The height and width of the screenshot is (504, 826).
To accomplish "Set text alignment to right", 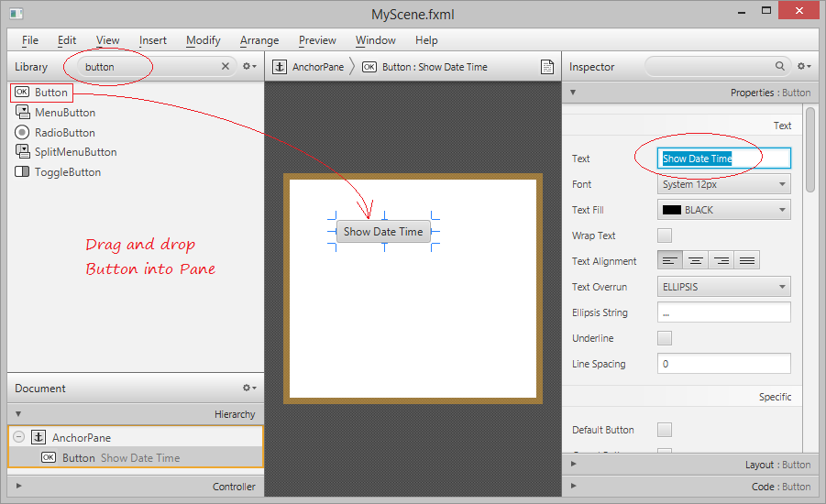I will tap(721, 260).
